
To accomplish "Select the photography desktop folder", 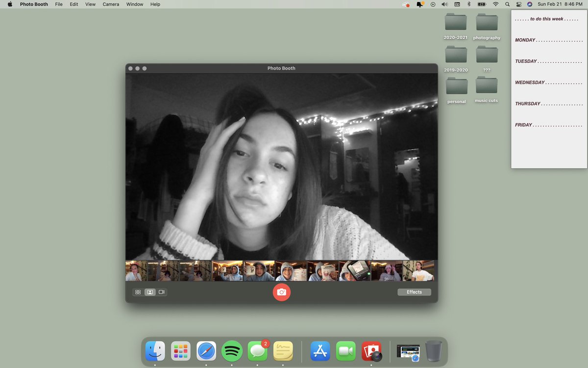I will [487, 26].
